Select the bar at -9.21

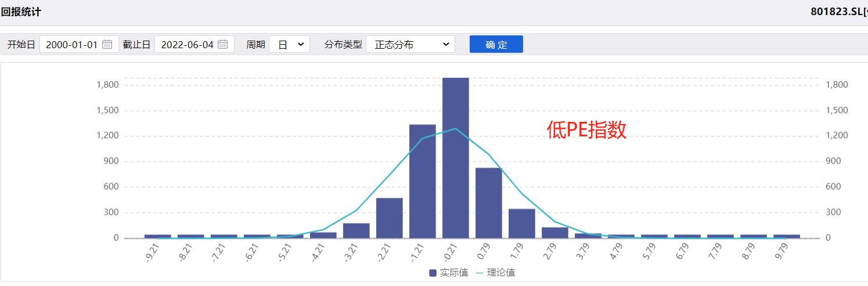pyautogui.click(x=158, y=236)
